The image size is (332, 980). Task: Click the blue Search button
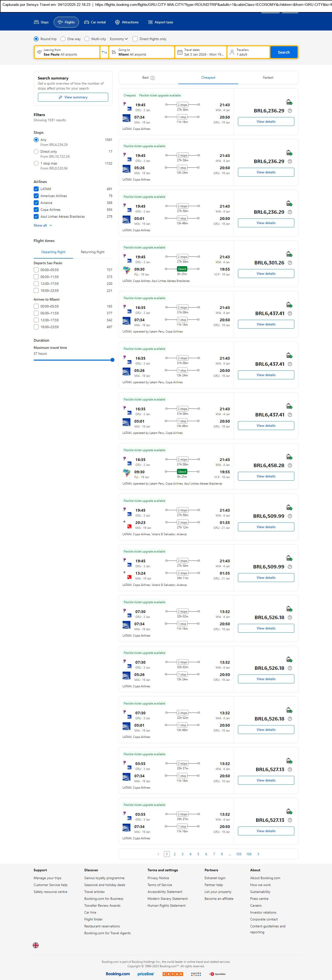pyautogui.click(x=284, y=52)
